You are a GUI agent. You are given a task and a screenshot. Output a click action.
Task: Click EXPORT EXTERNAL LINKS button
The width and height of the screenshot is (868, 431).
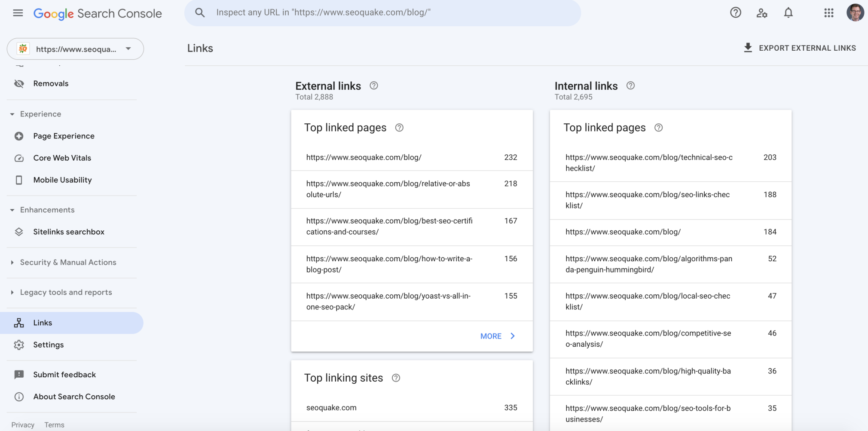(x=800, y=48)
